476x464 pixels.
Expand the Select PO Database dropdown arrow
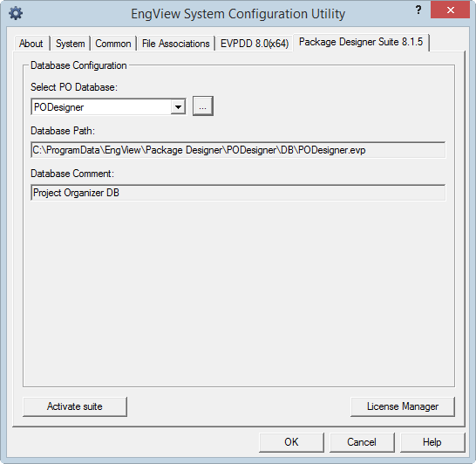pyautogui.click(x=178, y=107)
